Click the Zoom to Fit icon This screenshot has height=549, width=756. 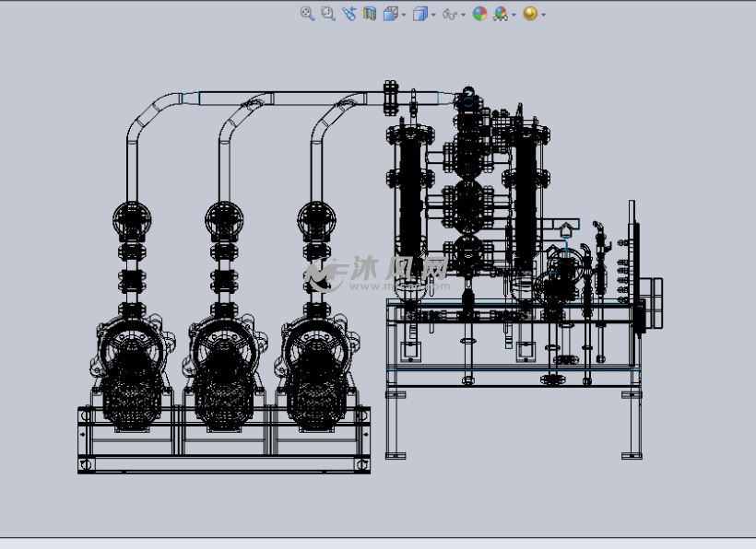pyautogui.click(x=308, y=14)
